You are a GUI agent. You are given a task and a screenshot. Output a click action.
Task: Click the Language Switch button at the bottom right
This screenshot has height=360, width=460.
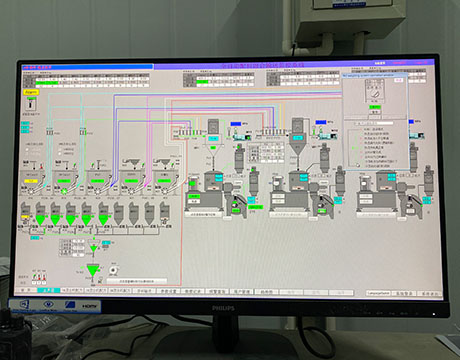(378, 293)
